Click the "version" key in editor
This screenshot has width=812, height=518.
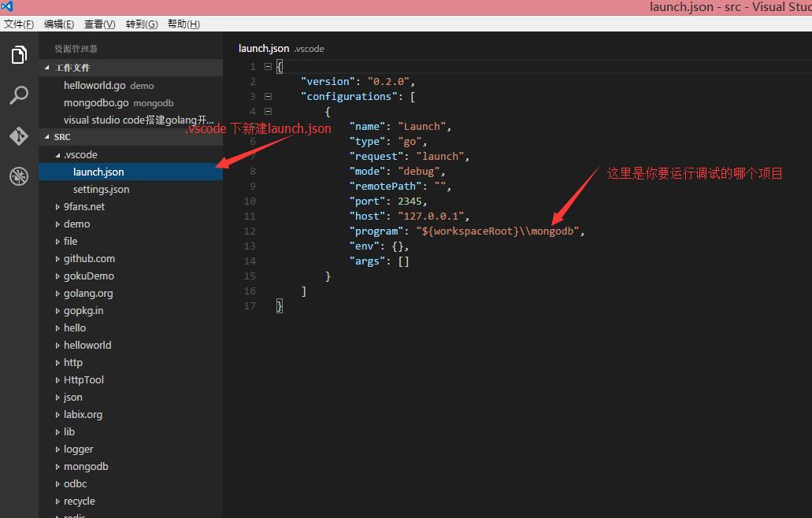click(x=328, y=82)
